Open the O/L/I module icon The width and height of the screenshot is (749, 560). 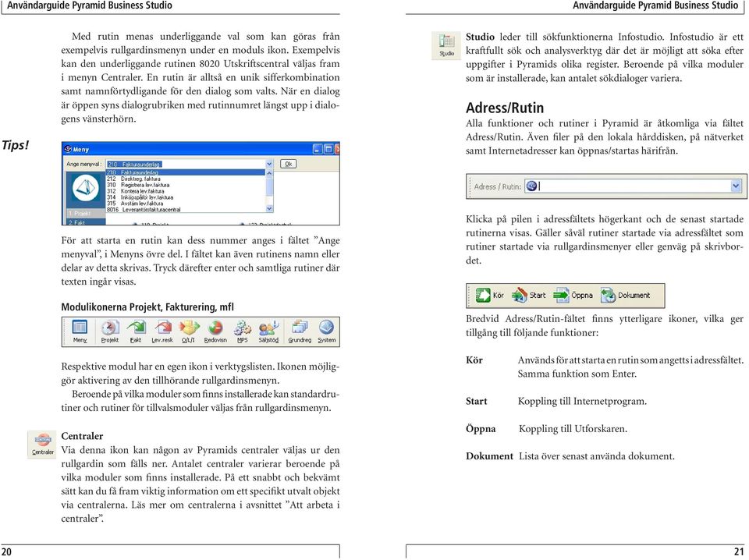click(188, 331)
